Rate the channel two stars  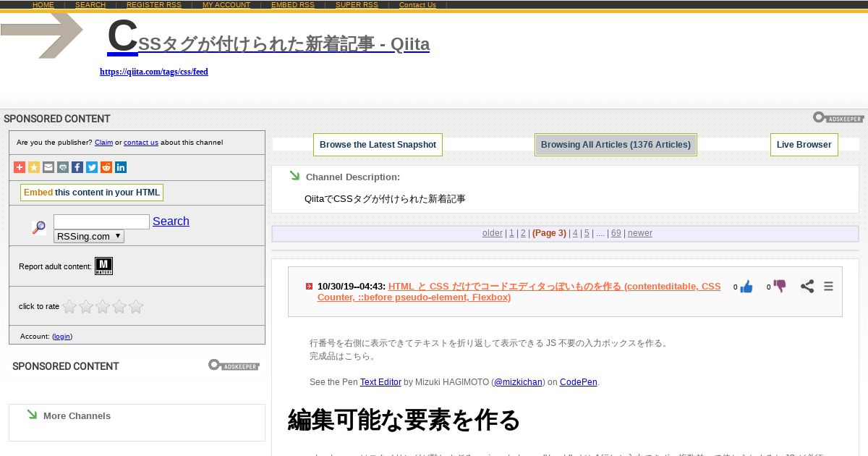86,307
